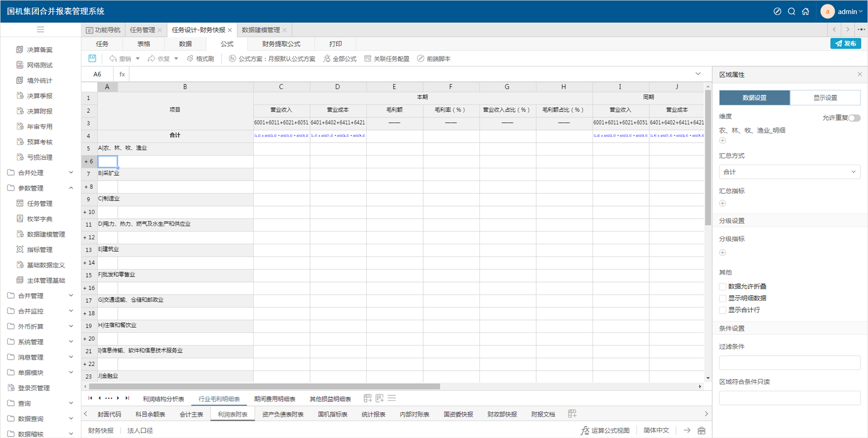Screen dimensions: 868x438
Task: Add a dimension with the plus icon under 维度
Action: tap(723, 141)
